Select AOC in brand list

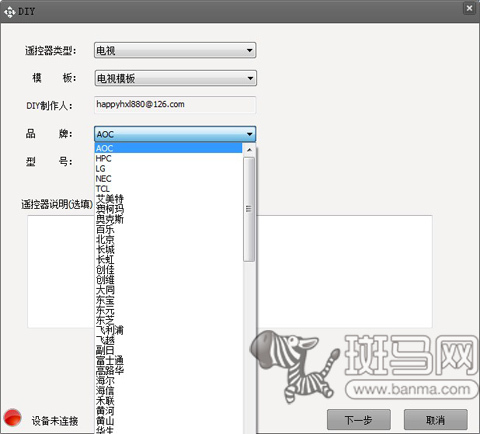pyautogui.click(x=169, y=148)
